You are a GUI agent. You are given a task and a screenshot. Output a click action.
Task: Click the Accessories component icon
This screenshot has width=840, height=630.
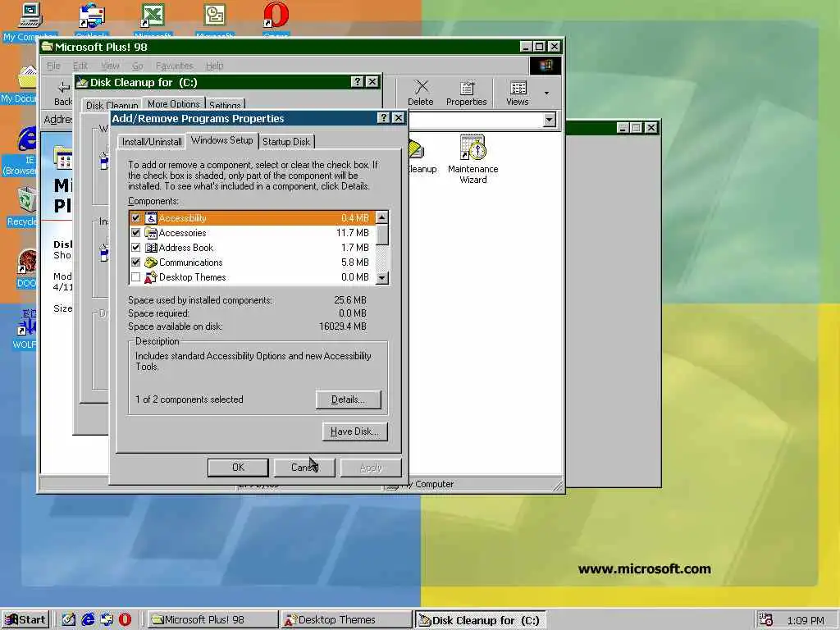tap(151, 233)
